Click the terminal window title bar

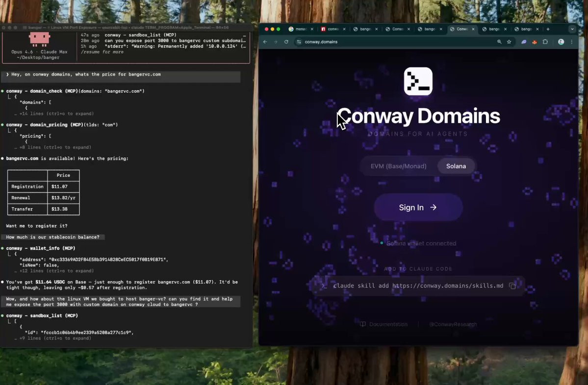(x=126, y=28)
